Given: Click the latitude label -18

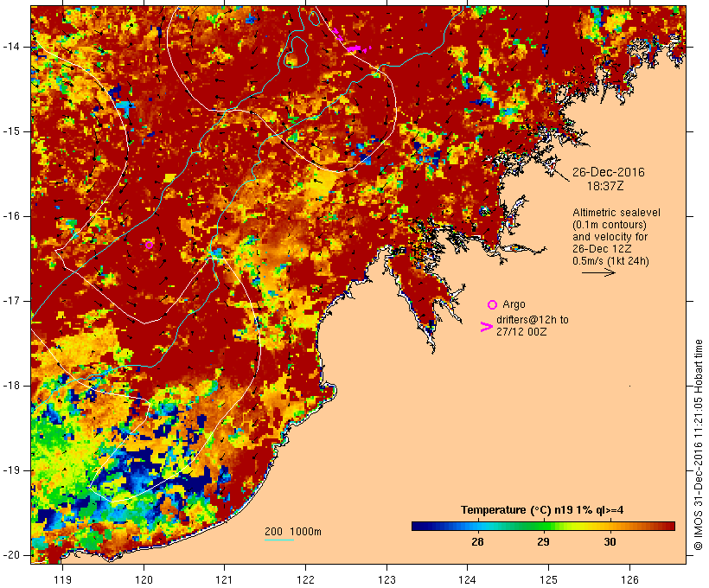Looking at the screenshot, I should coord(11,386).
